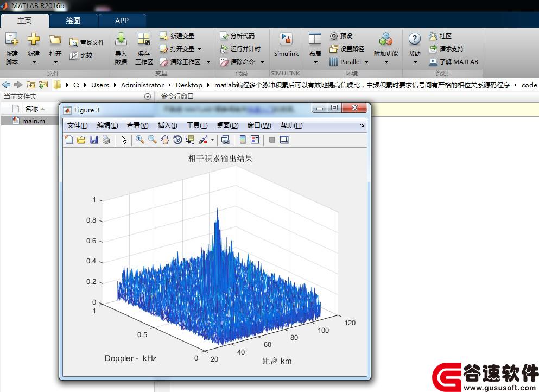
Task: Open 工具(T) menu in Figure 3
Action: 197,125
